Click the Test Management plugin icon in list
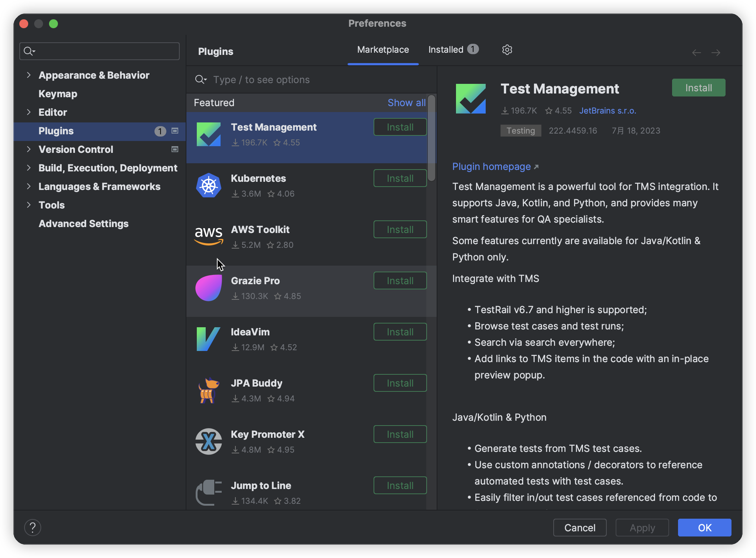 point(209,134)
